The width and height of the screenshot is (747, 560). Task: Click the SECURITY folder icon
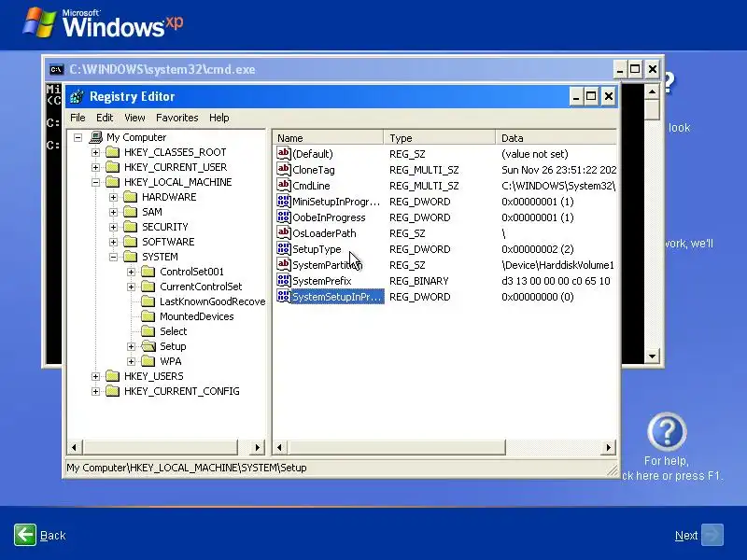(x=130, y=227)
